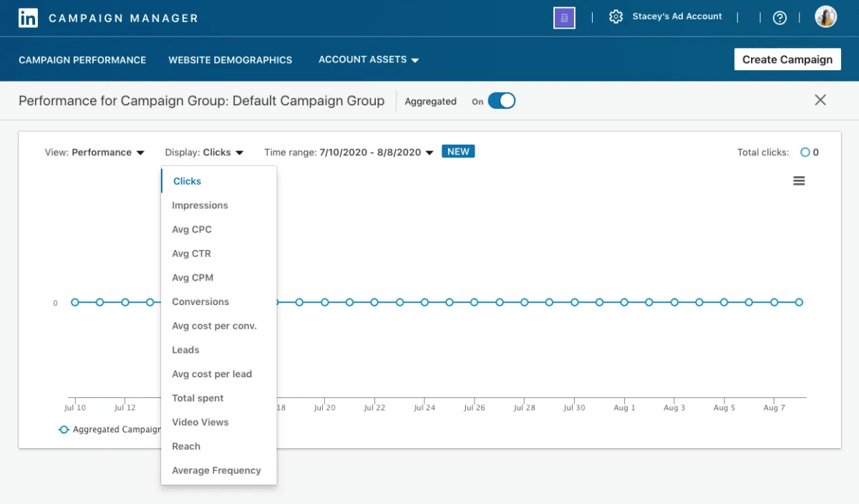
Task: Click the LinkedIn logo icon
Action: tap(28, 17)
